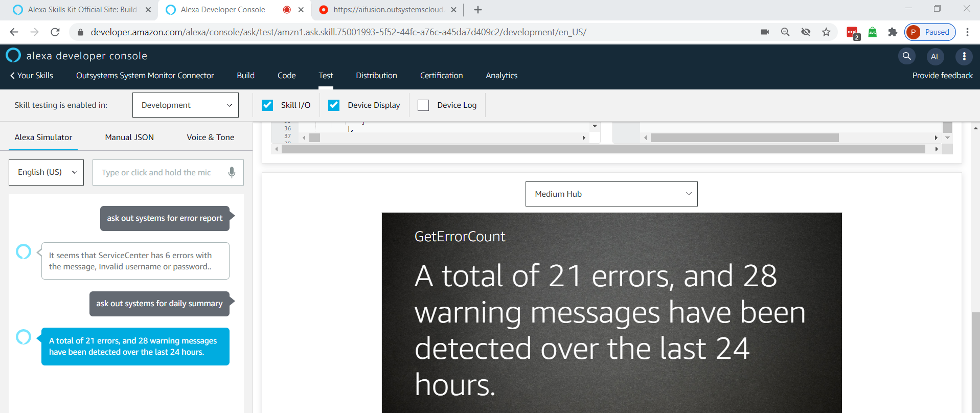
Task: Go back to Your Skills
Action: coord(32,76)
